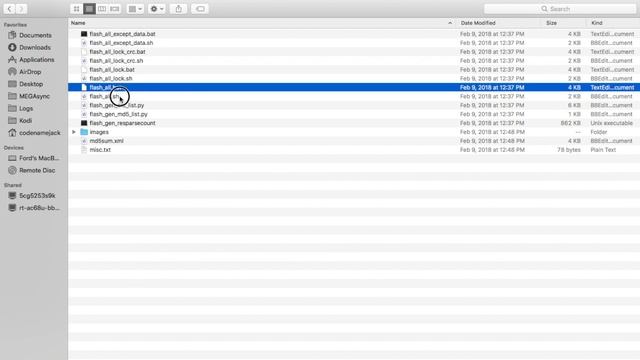Click the Search field
640x360 pixels.
pos(560,9)
